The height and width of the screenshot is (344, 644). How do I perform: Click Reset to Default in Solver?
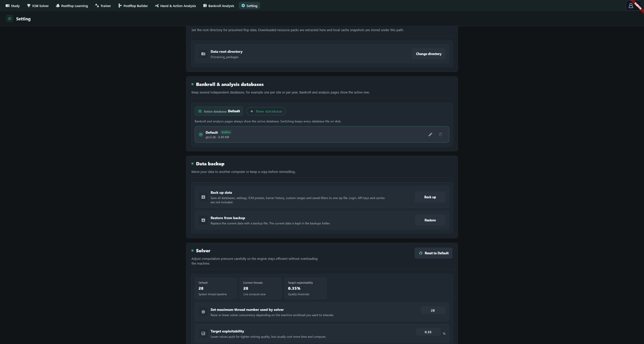point(434,253)
